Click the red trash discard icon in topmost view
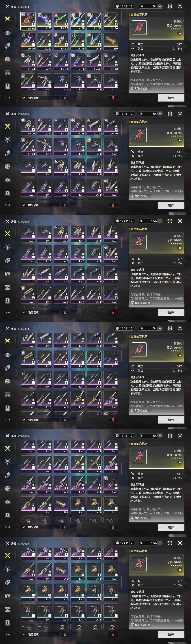Viewport: 191px width, 644px height. coord(113,98)
